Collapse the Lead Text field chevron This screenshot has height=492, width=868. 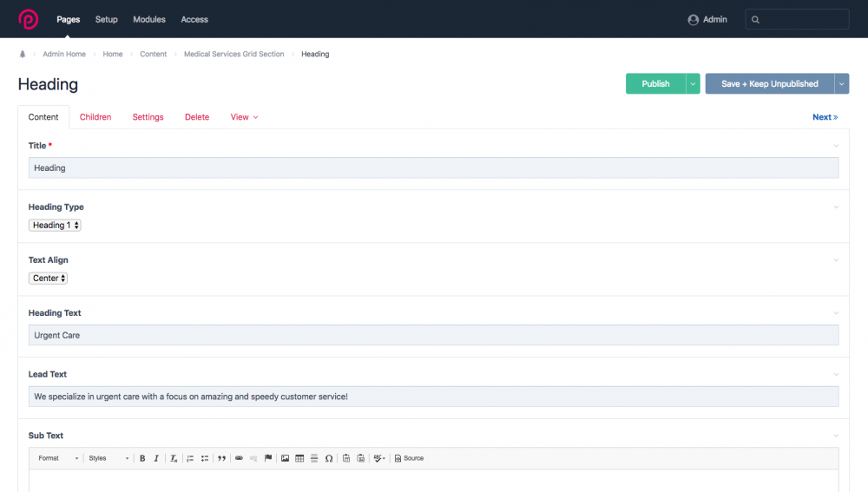click(x=837, y=375)
